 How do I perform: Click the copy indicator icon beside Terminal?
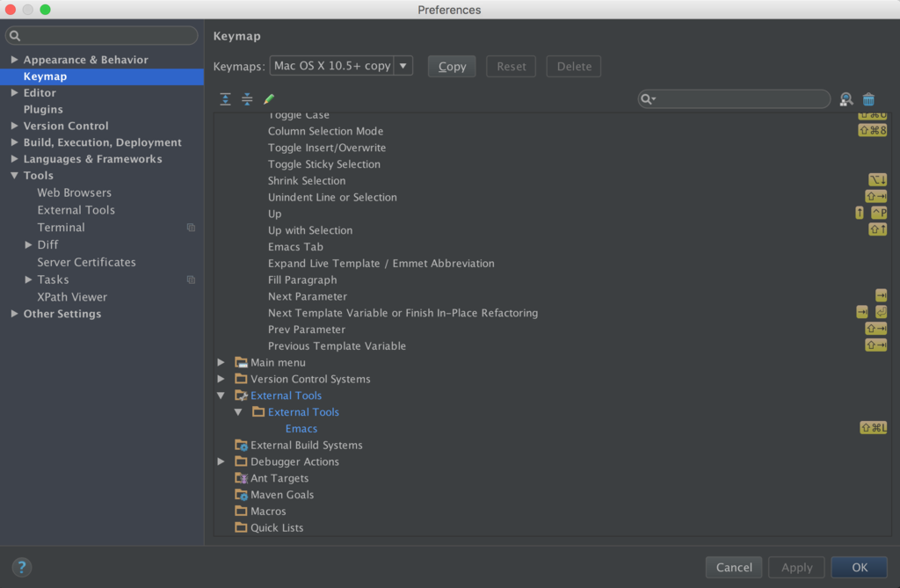pos(191,228)
